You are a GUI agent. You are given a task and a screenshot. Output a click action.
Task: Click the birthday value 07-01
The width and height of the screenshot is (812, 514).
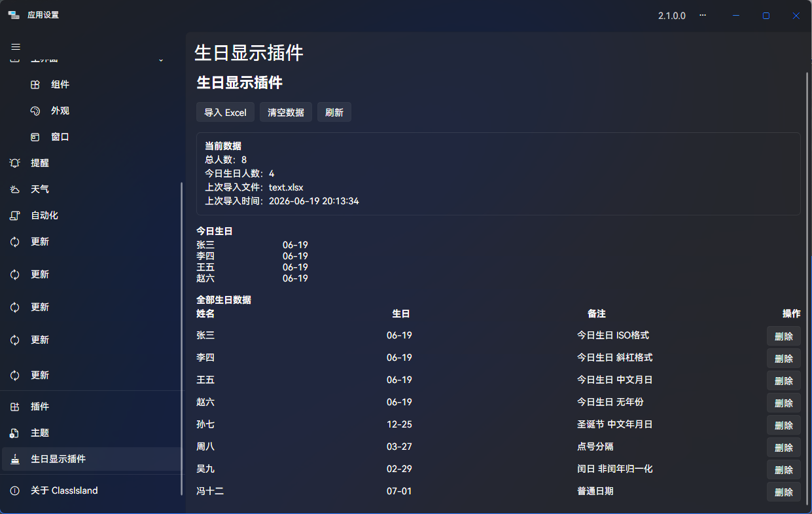(x=399, y=491)
